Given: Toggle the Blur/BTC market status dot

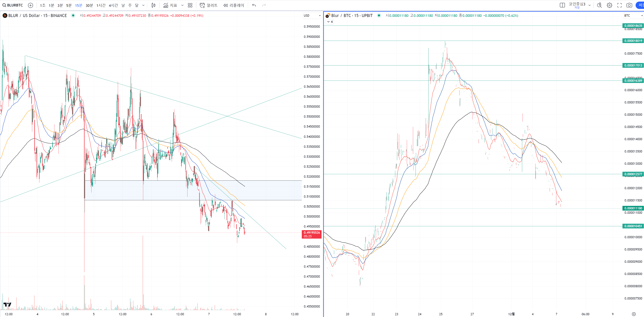Looking at the screenshot, I should click(379, 16).
